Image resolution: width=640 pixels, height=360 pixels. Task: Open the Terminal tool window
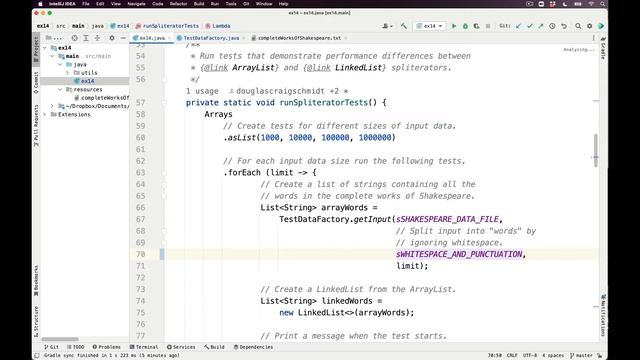(144, 347)
